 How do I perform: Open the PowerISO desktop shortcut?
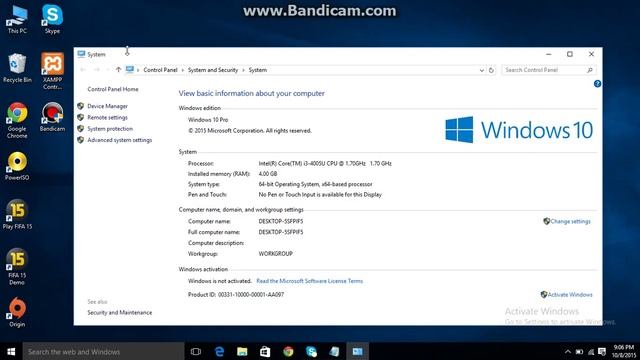point(17,166)
